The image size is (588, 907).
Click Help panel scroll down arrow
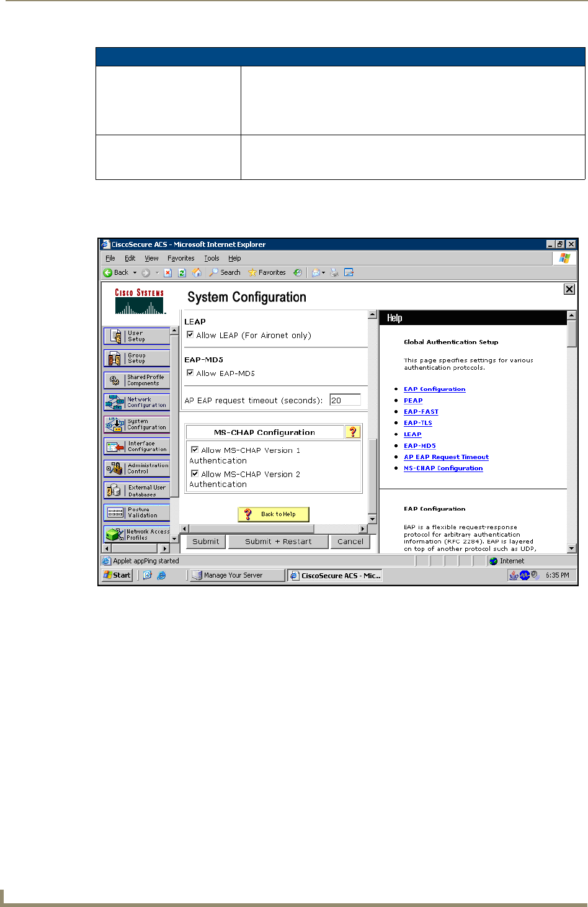(572, 548)
